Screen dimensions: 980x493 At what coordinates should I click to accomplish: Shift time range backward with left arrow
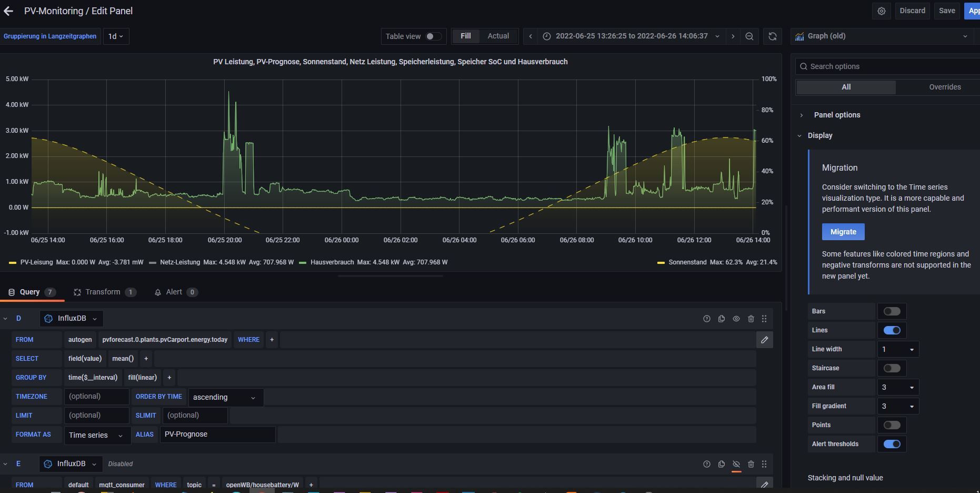(531, 36)
